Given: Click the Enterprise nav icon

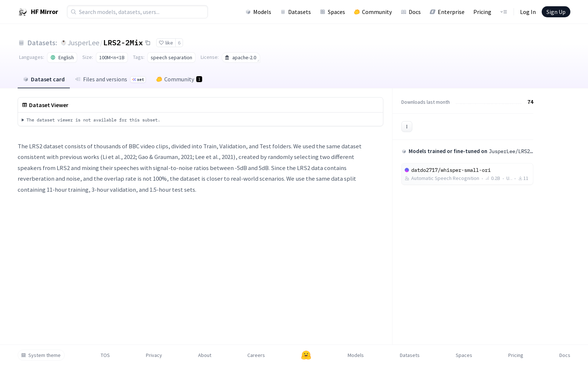Looking at the screenshot, I should [433, 12].
